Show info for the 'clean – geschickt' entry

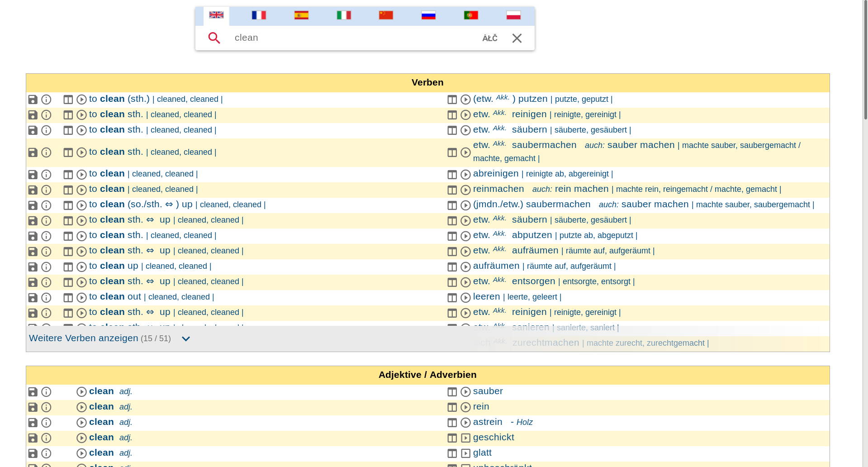pyautogui.click(x=46, y=438)
